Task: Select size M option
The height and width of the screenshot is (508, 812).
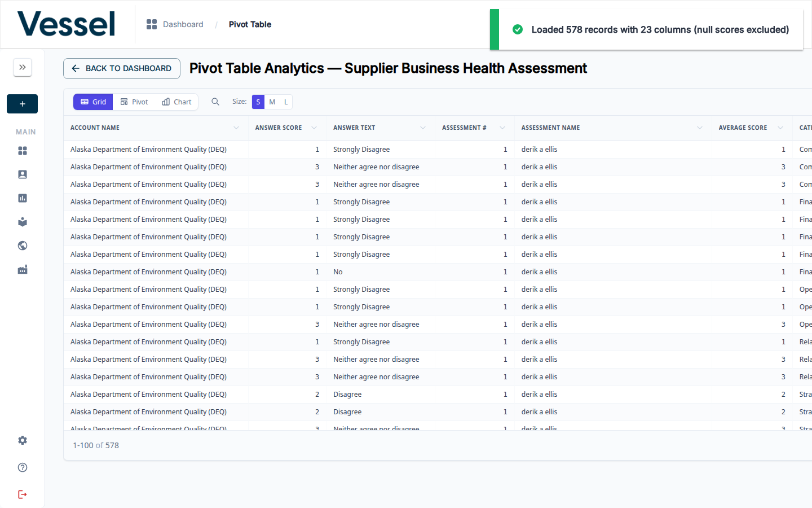Action: (x=272, y=102)
